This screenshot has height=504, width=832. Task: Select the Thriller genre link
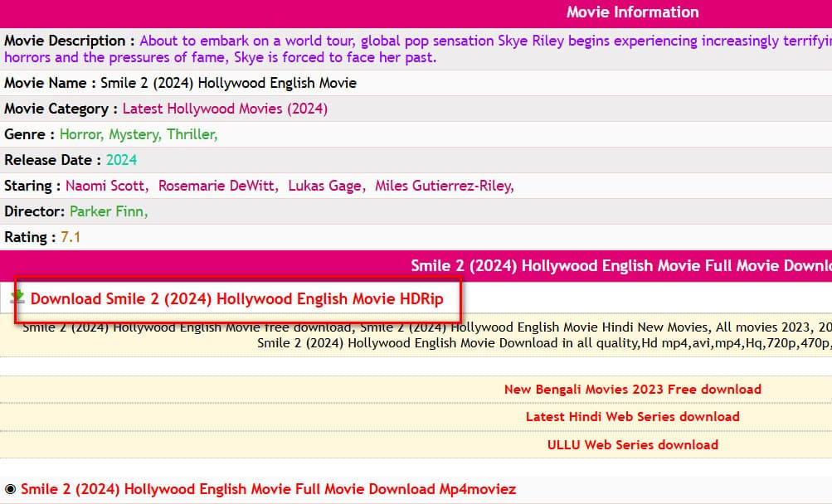(192, 135)
